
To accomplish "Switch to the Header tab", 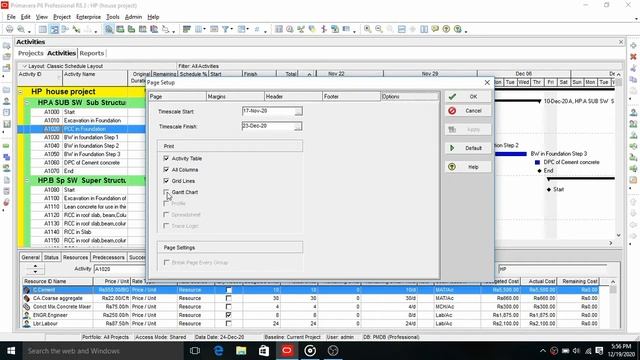I will click(x=293, y=96).
